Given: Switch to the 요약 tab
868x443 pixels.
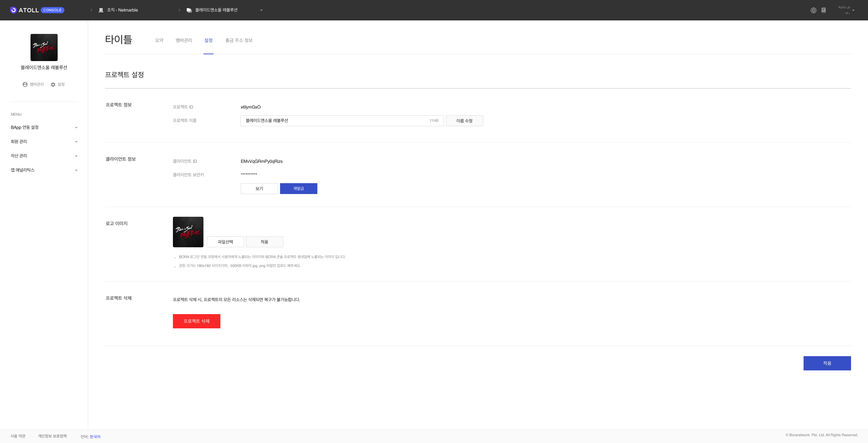Looking at the screenshot, I should (159, 41).
